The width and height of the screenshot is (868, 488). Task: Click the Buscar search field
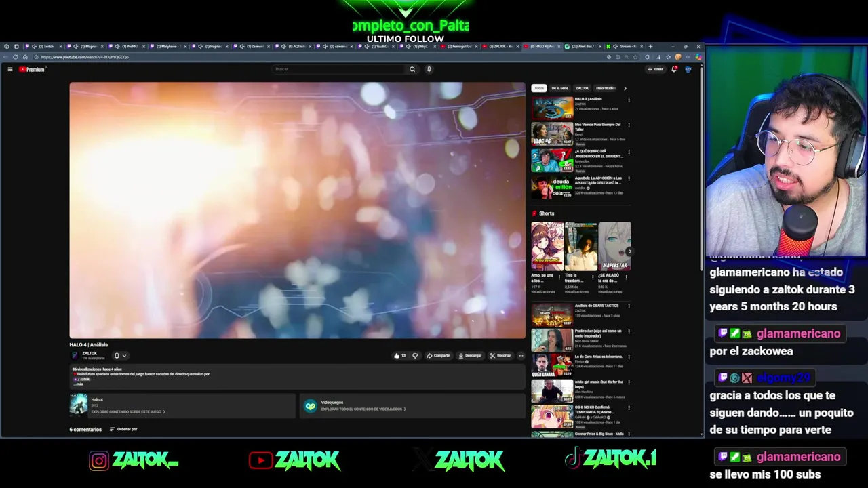(339, 69)
